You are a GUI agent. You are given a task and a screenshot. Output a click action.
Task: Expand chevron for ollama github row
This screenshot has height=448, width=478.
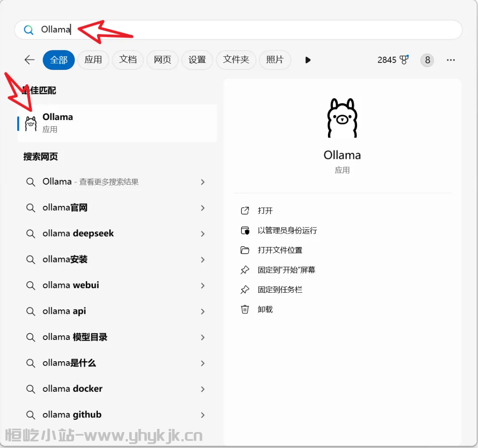point(203,415)
